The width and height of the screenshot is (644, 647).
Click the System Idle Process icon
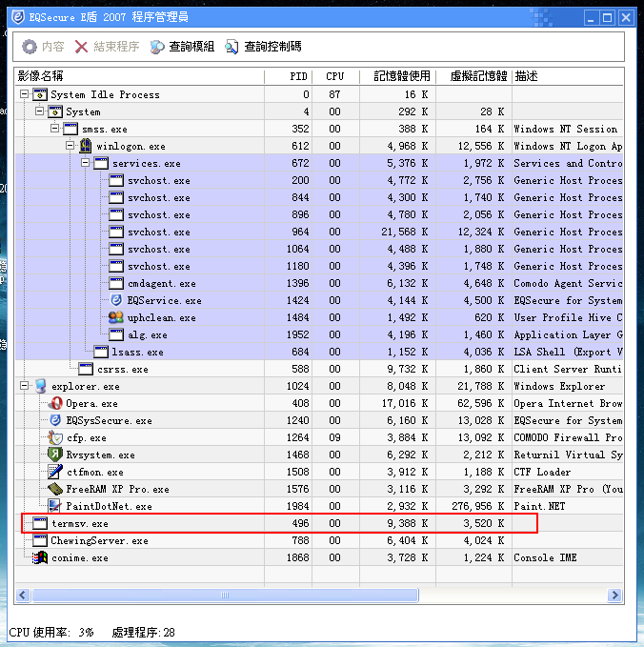(40, 94)
